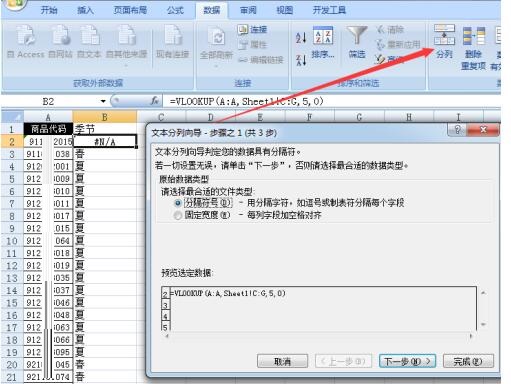Click cell 商品代码 in row 1
The image size is (511, 384).
48,129
